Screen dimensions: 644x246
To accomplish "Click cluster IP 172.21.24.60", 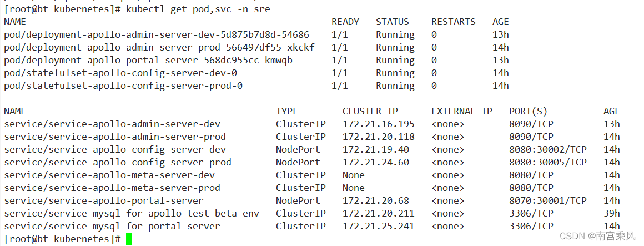I will (375, 162).
